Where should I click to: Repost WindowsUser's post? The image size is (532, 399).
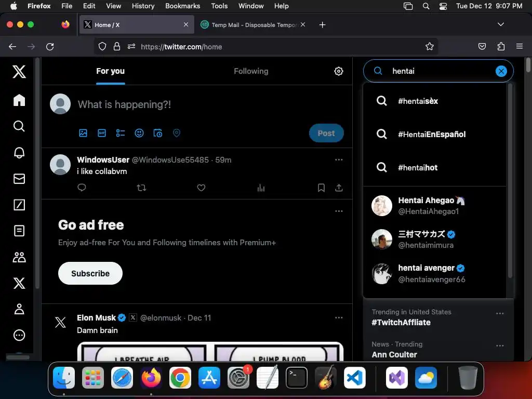141,188
